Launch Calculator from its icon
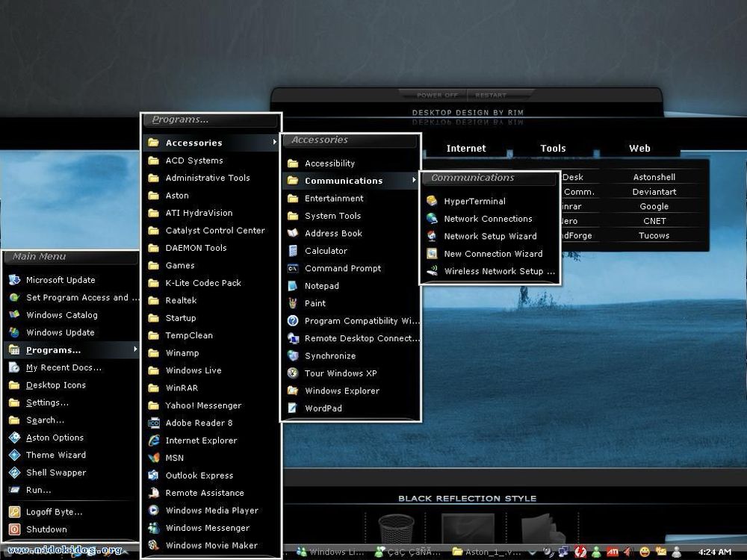 293,250
